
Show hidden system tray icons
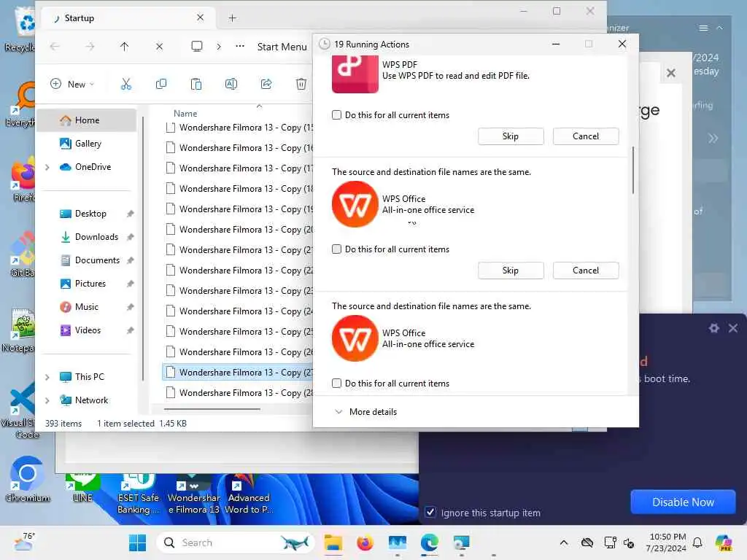click(x=564, y=542)
